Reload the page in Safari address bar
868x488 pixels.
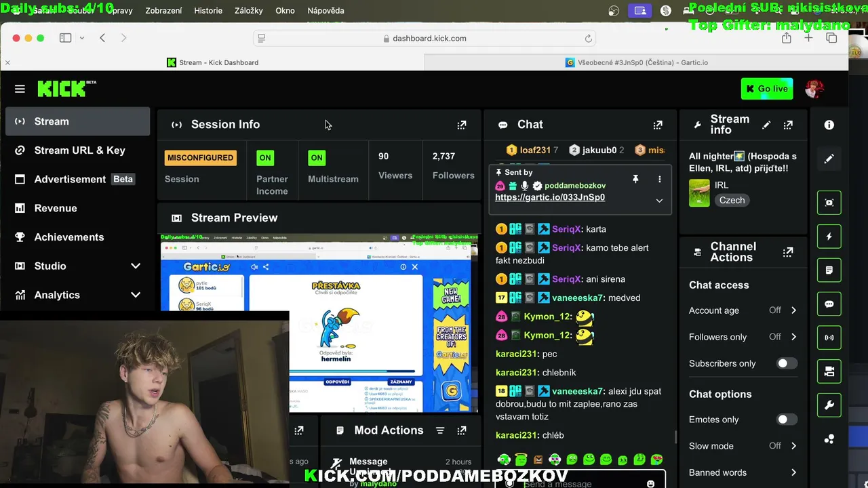pos(589,39)
